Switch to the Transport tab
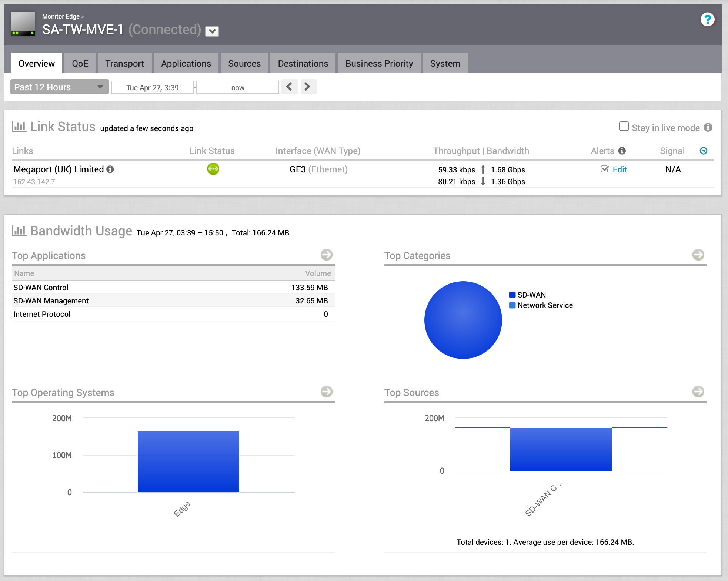 pos(124,63)
